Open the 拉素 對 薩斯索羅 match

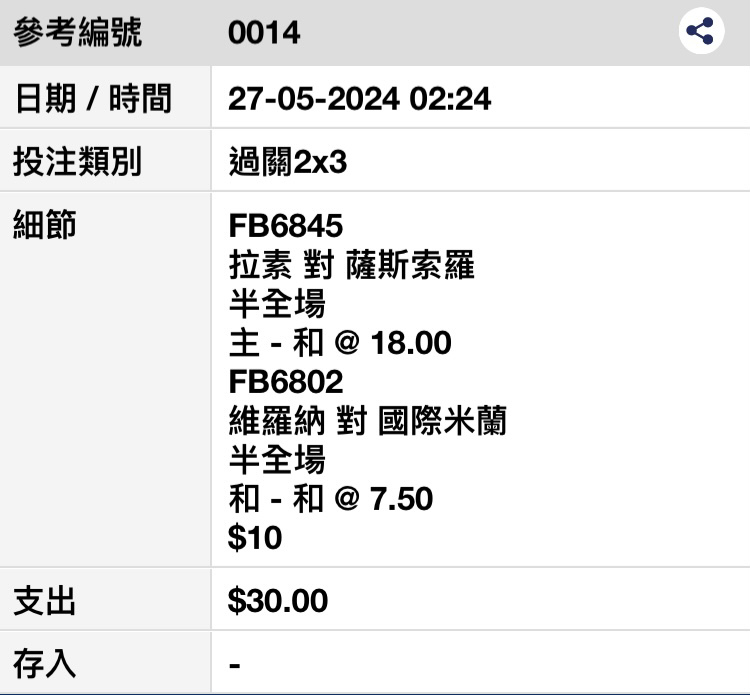[x=352, y=265]
